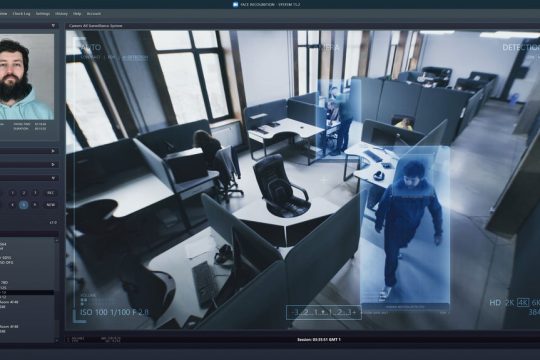This screenshot has height=360, width=540.
Task: Collapse the face photo panel arrow
Action: click(x=53, y=25)
